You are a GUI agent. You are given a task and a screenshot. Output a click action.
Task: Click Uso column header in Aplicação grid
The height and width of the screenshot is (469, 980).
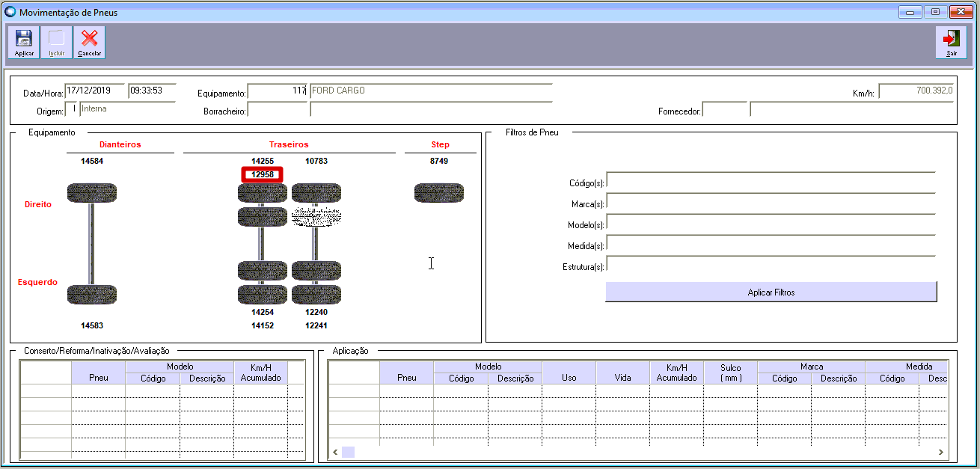[x=569, y=373]
